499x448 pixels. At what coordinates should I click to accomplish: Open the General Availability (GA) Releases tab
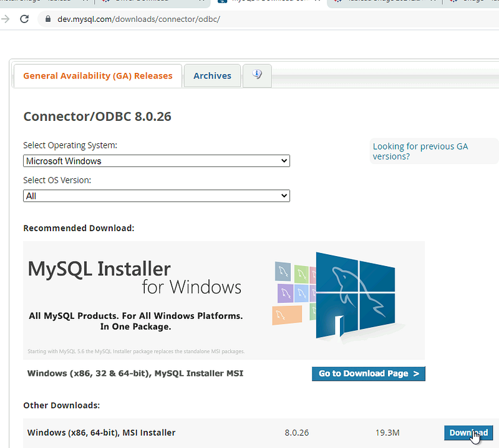[x=98, y=75]
